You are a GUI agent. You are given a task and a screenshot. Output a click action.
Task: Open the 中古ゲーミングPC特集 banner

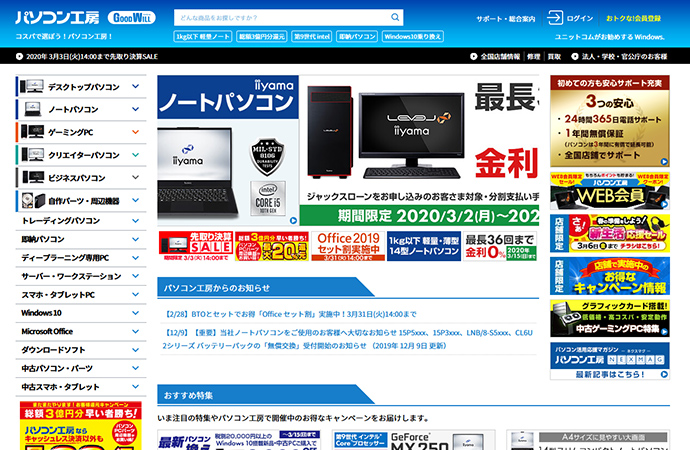(610, 319)
